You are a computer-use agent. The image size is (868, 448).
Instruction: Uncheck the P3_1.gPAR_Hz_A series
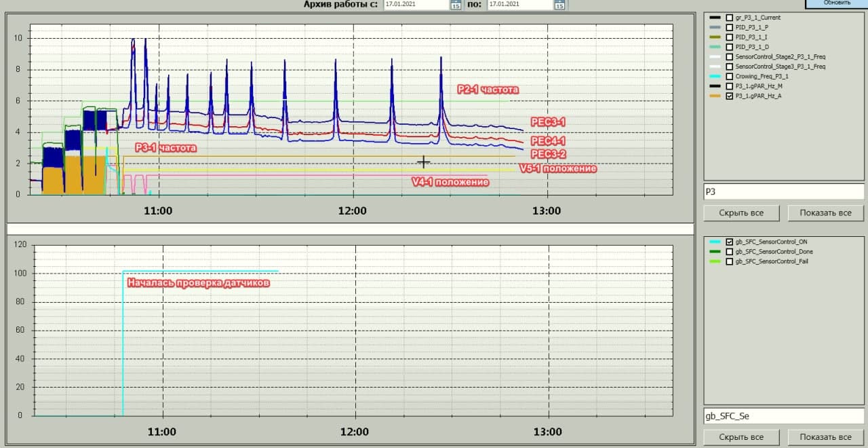click(x=730, y=96)
